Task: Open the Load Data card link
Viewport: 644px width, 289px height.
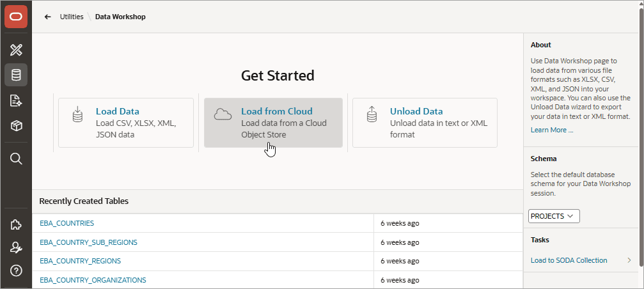Action: pyautogui.click(x=118, y=111)
